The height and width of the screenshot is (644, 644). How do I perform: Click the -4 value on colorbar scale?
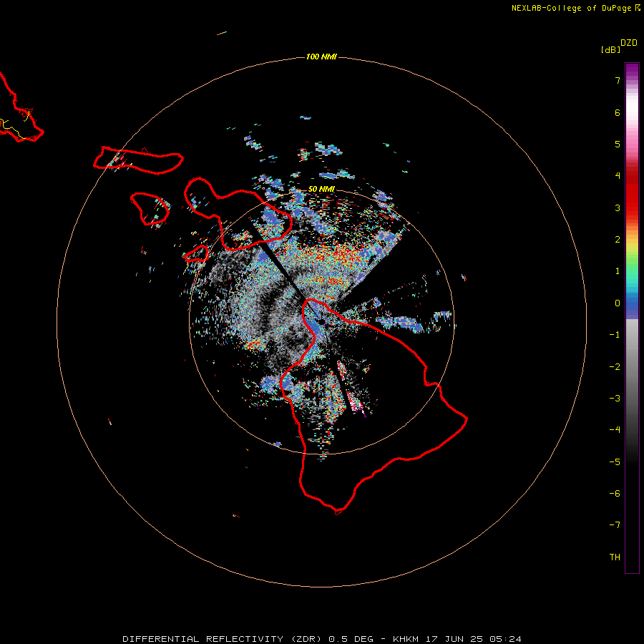[615, 430]
